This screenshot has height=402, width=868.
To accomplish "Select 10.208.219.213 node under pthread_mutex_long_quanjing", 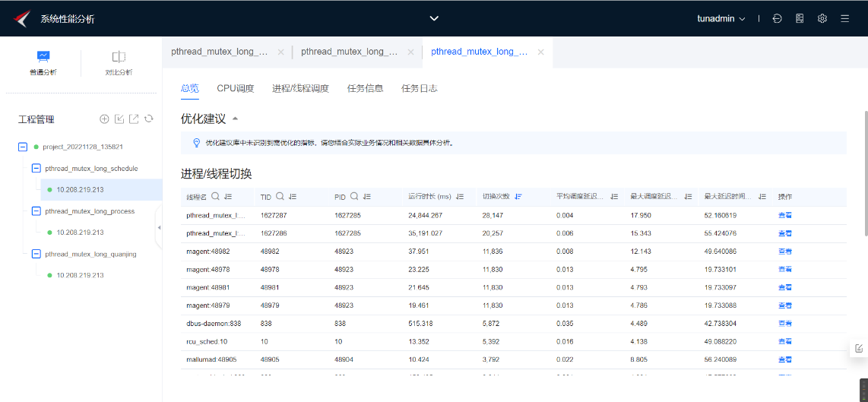I will pyautogui.click(x=81, y=275).
